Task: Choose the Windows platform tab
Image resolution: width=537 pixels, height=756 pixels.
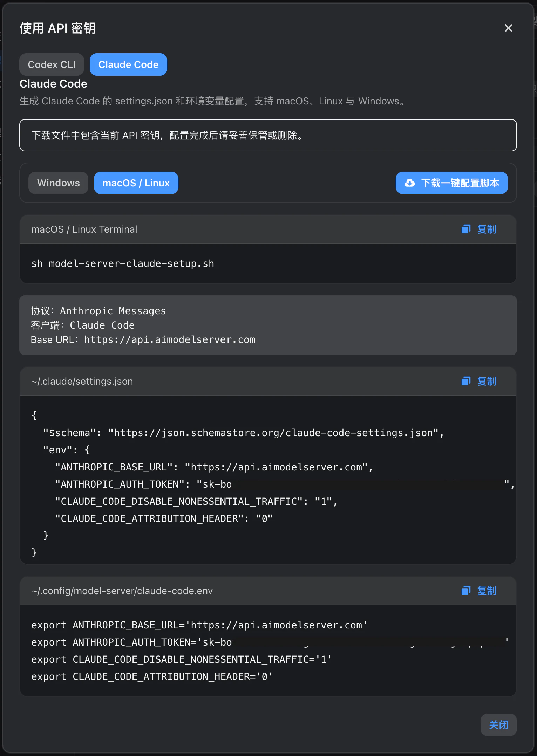Action: 59,183
